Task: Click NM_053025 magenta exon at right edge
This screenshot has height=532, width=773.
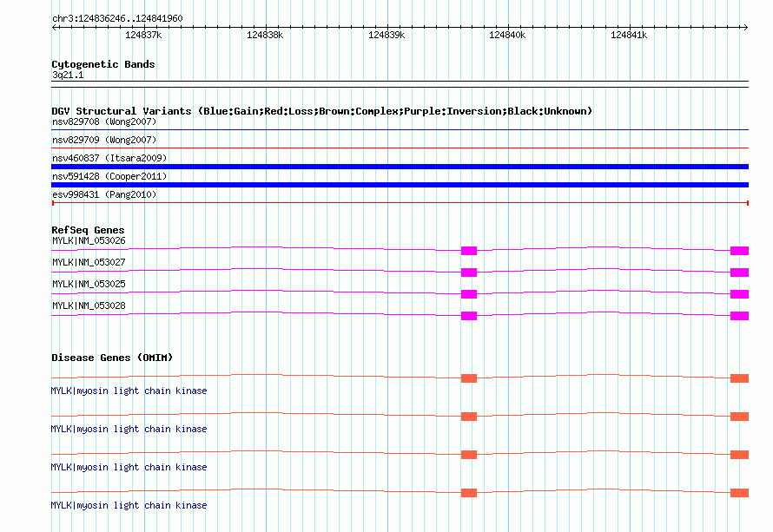Action: pyautogui.click(x=739, y=294)
